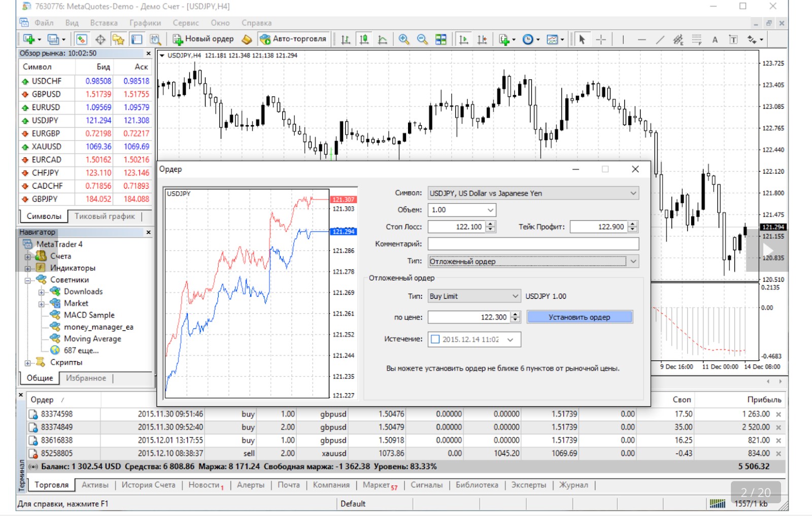812x517 pixels.
Task: Close position 83374598 with X
Action: tap(779, 415)
